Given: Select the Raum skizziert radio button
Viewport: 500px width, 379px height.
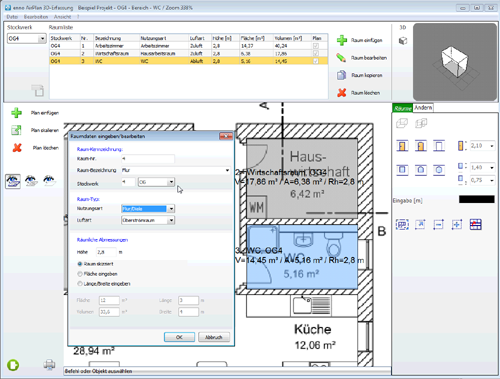Looking at the screenshot, I should [80, 264].
